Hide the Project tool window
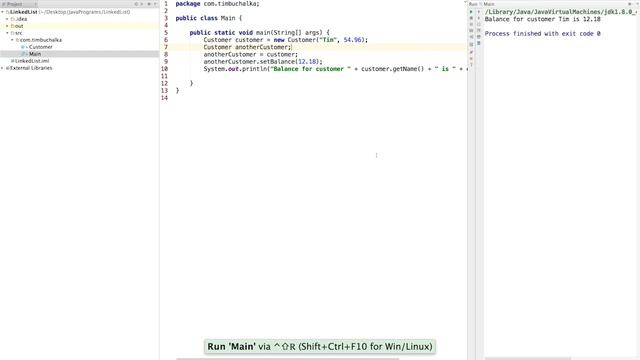This screenshot has width=640, height=360. pyautogui.click(x=156, y=4)
